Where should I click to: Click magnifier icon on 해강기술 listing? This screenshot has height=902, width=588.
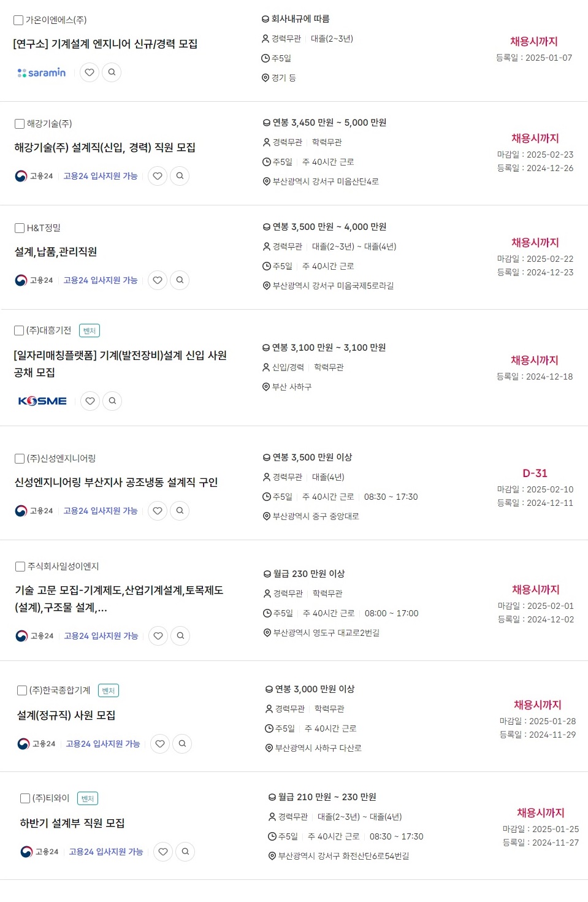[x=180, y=176]
